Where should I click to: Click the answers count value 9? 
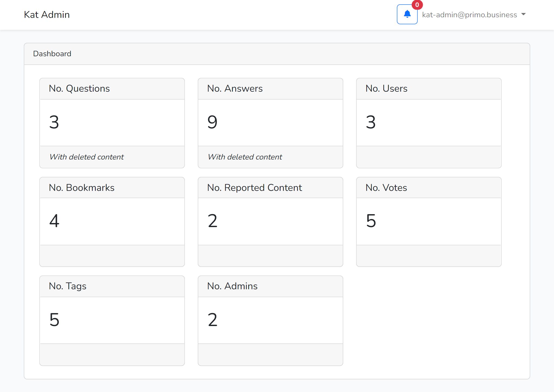click(x=212, y=122)
